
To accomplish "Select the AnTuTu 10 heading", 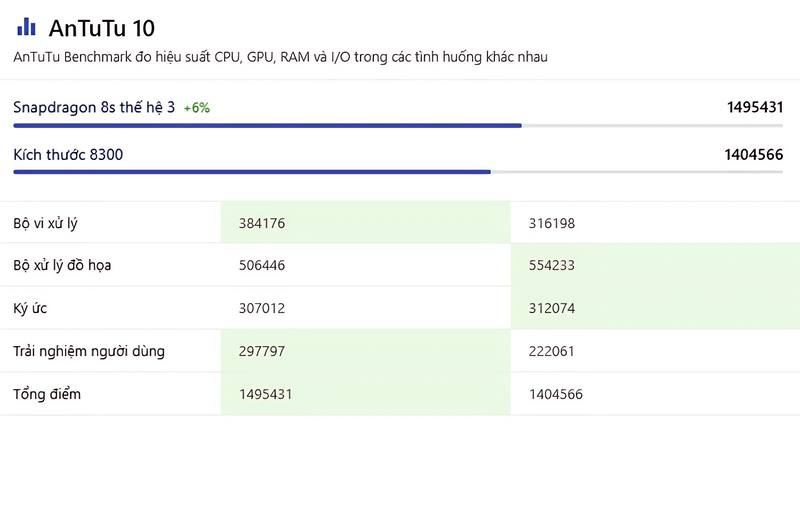I will (x=102, y=28).
